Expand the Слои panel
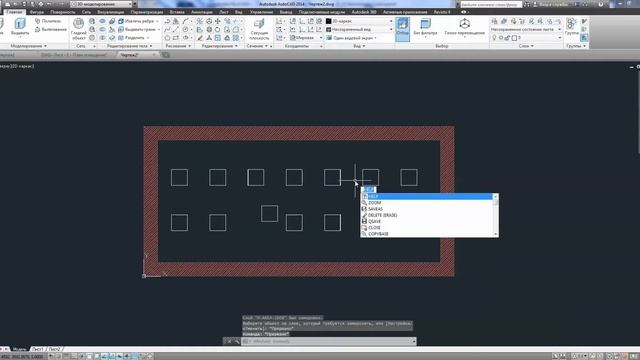Screen dimensions: 640x360 pyautogui.click(x=526, y=46)
